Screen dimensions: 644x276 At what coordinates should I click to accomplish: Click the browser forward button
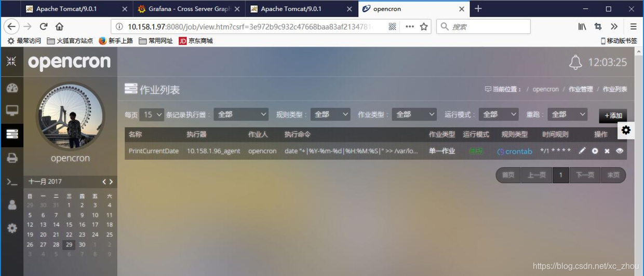(x=28, y=26)
